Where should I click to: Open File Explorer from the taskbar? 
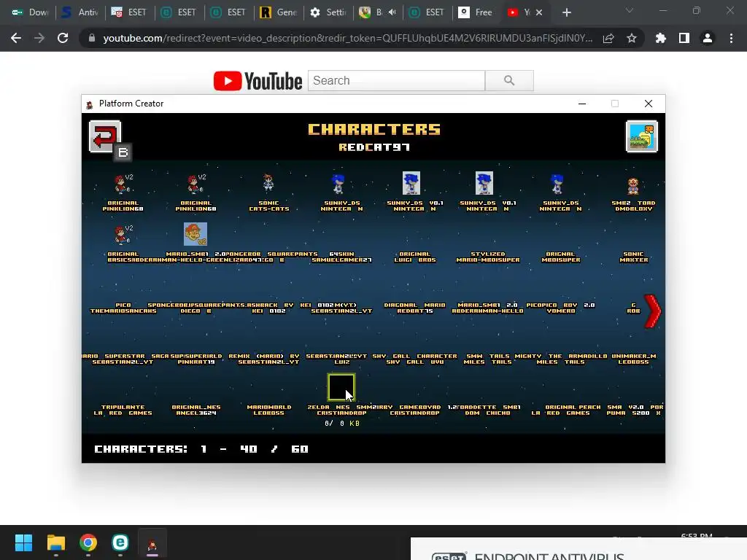(55, 542)
